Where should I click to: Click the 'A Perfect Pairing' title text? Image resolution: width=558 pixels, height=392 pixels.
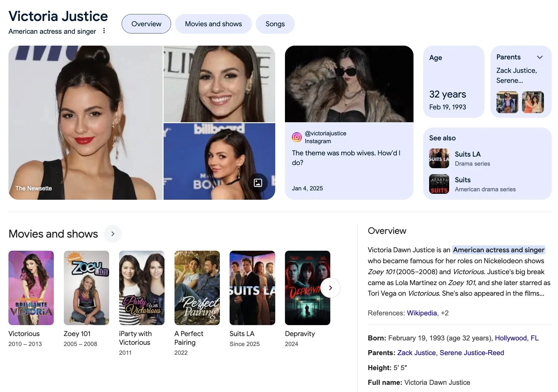tap(189, 338)
